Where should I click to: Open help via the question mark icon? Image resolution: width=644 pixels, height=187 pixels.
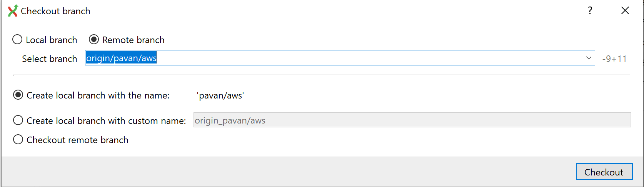pyautogui.click(x=590, y=11)
